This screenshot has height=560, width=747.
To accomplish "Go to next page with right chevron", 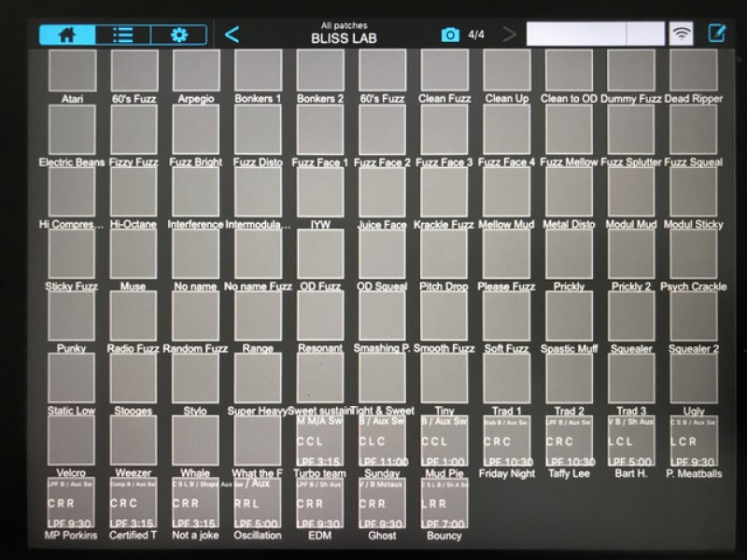I will coord(509,35).
